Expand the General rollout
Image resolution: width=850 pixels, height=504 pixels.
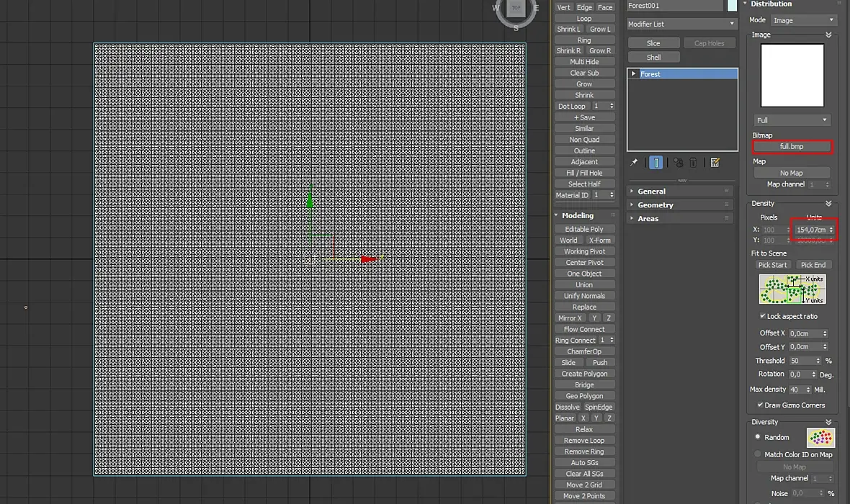click(680, 191)
